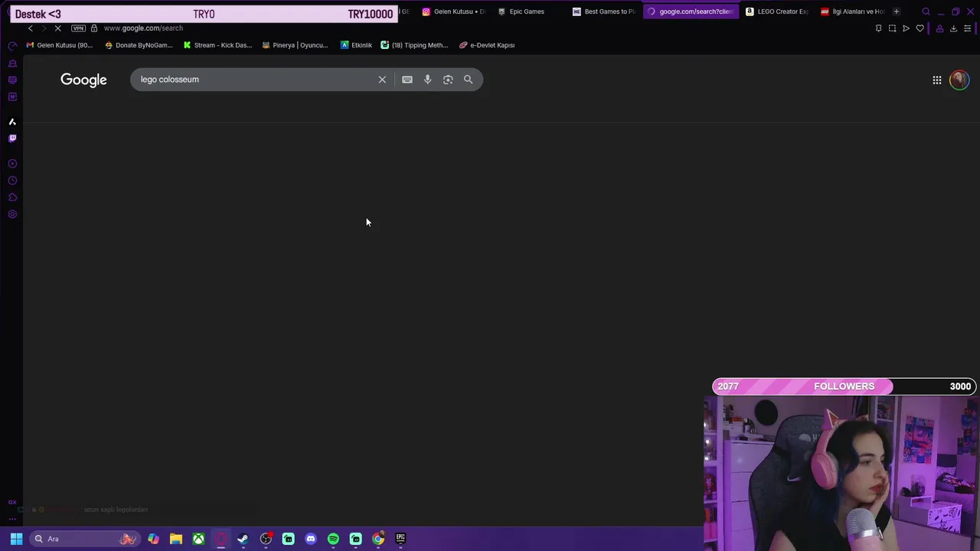The height and width of the screenshot is (551, 980).
Task: Open Etkinlik bookmark
Action: [357, 45]
